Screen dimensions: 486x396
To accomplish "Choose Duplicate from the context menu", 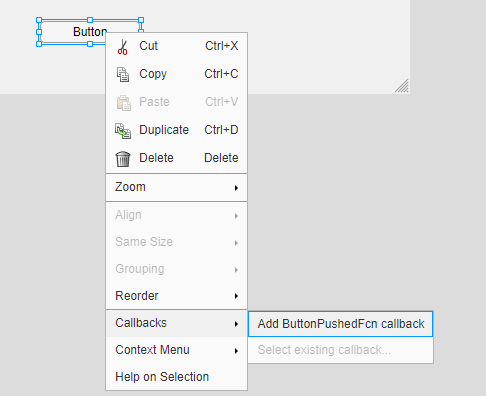I will [176, 130].
